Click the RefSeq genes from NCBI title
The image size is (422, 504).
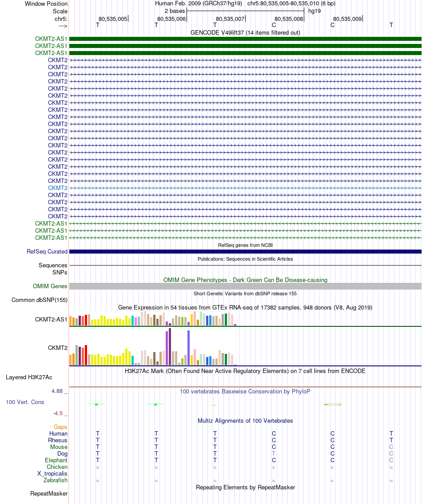[245, 245]
